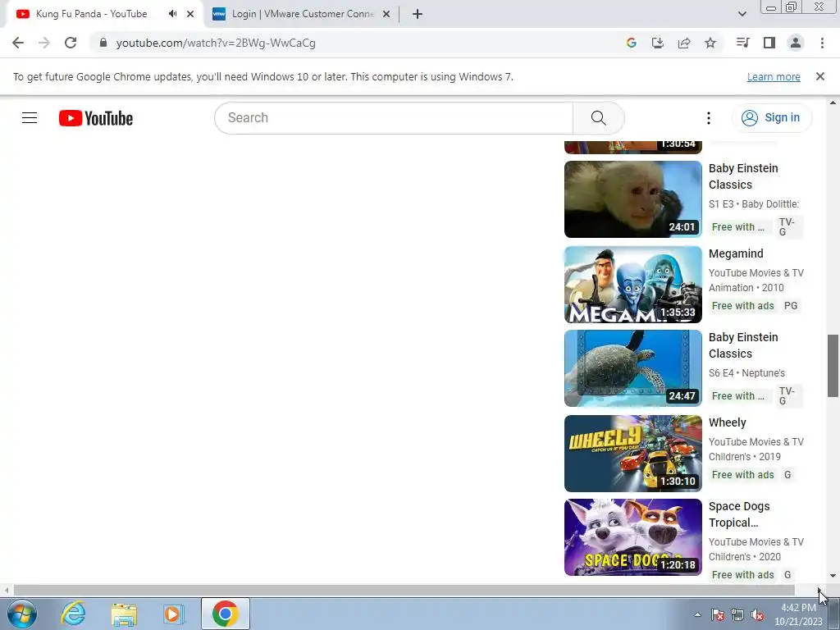Open File Explorer from taskbar

point(124,614)
